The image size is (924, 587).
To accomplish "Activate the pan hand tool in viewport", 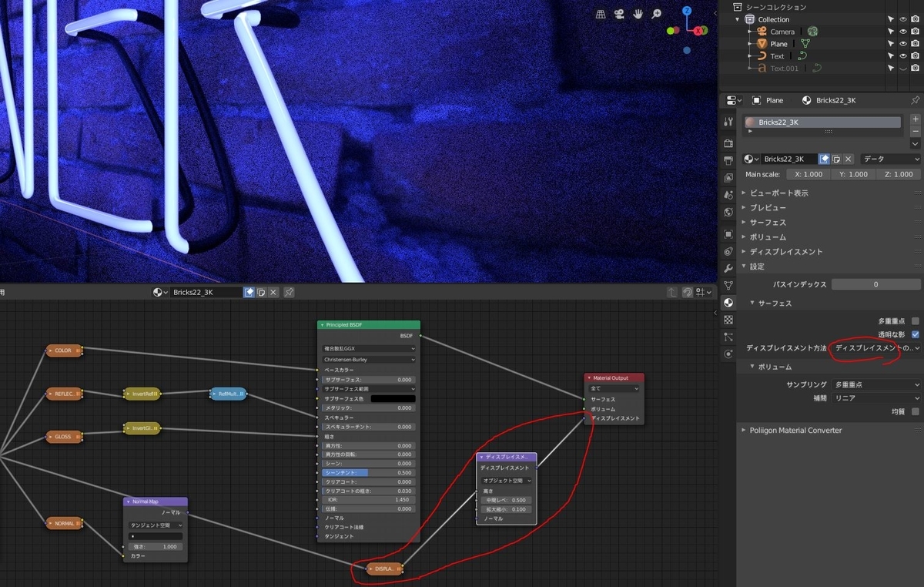I will (x=638, y=14).
